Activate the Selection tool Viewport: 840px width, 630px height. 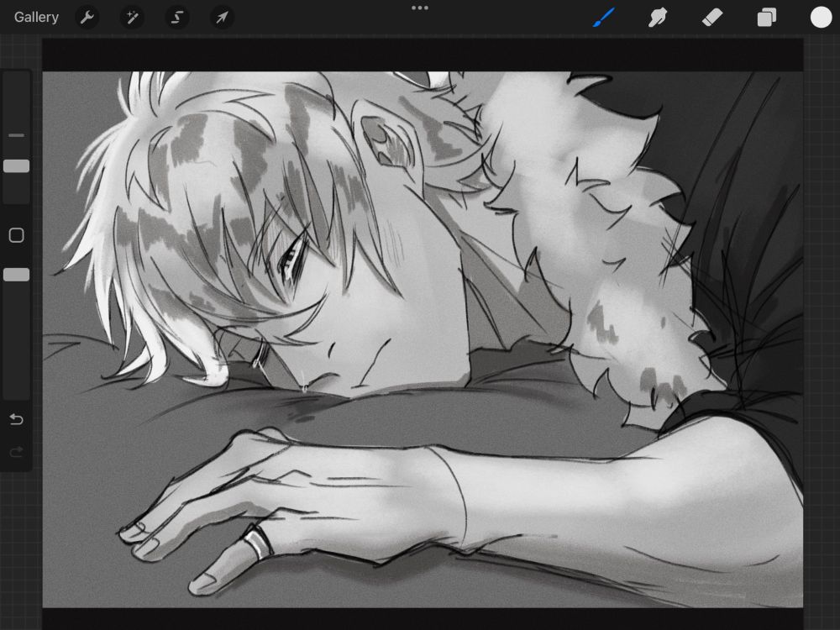tap(176, 18)
